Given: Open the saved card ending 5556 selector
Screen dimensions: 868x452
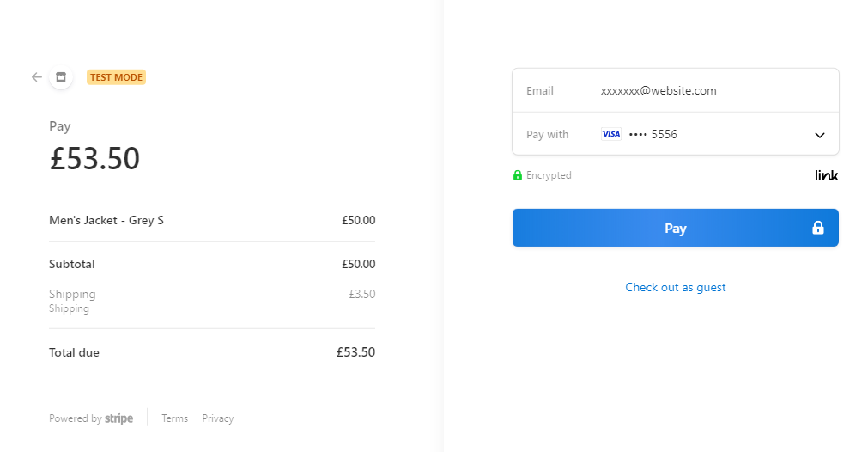Looking at the screenshot, I should click(x=676, y=134).
